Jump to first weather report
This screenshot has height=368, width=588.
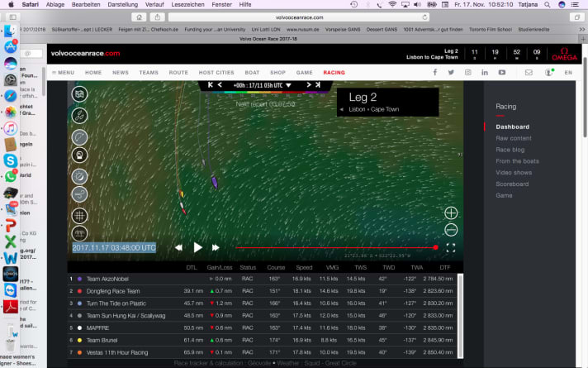pyautogui.click(x=211, y=85)
